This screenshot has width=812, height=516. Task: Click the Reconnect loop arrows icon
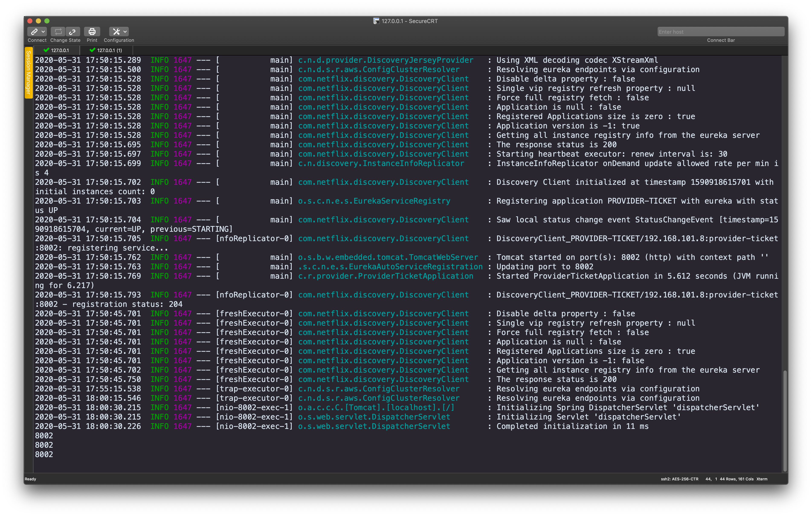(58, 32)
